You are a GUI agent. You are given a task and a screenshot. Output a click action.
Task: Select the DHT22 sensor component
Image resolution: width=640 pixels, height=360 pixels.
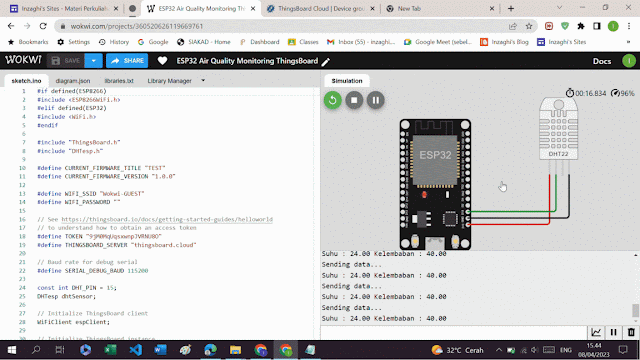(558, 129)
